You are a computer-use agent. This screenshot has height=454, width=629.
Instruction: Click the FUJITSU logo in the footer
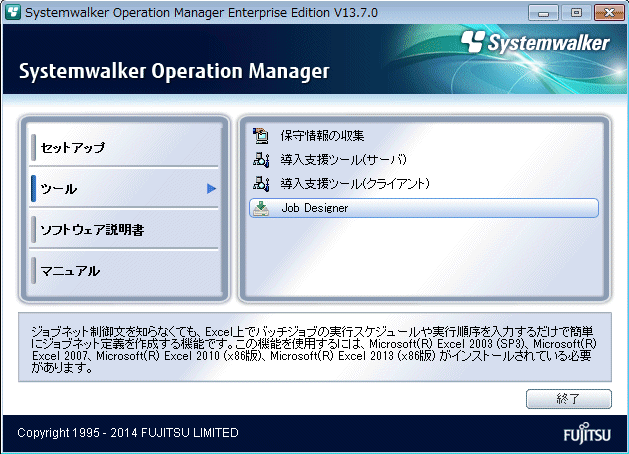pos(587,433)
